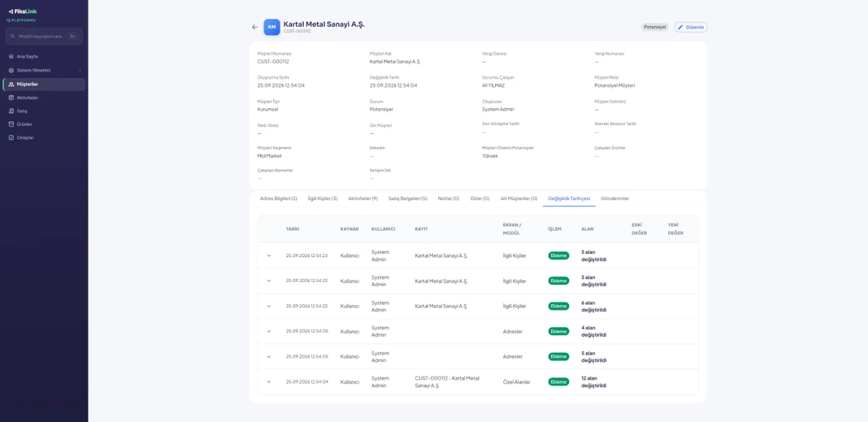This screenshot has width=868, height=422.
Task: Click the TARİH column header
Action: tap(293, 229)
